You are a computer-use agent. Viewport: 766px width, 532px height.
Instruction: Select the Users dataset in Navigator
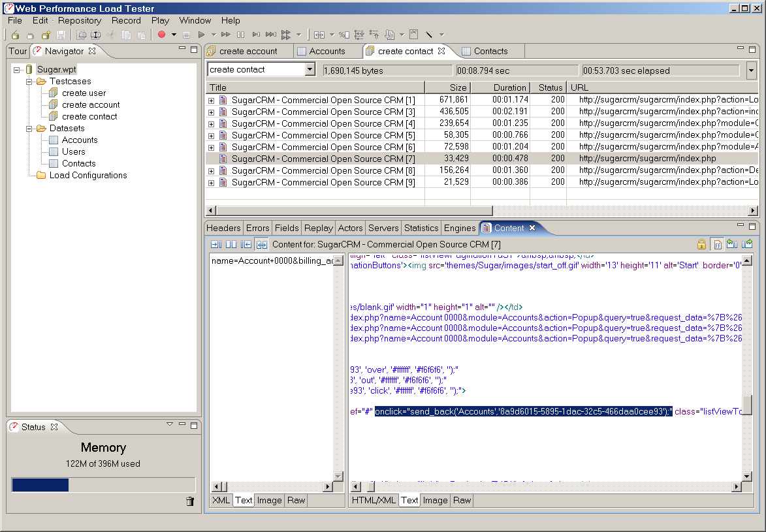tap(73, 152)
